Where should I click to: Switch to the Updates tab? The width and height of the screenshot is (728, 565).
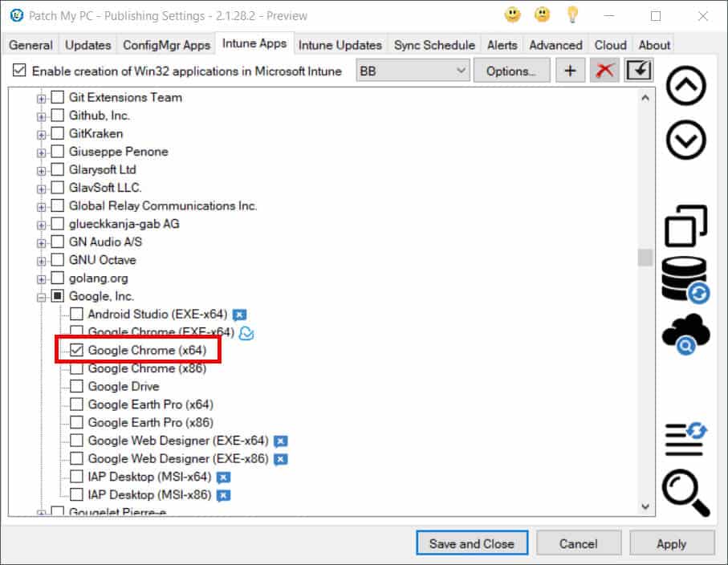87,45
